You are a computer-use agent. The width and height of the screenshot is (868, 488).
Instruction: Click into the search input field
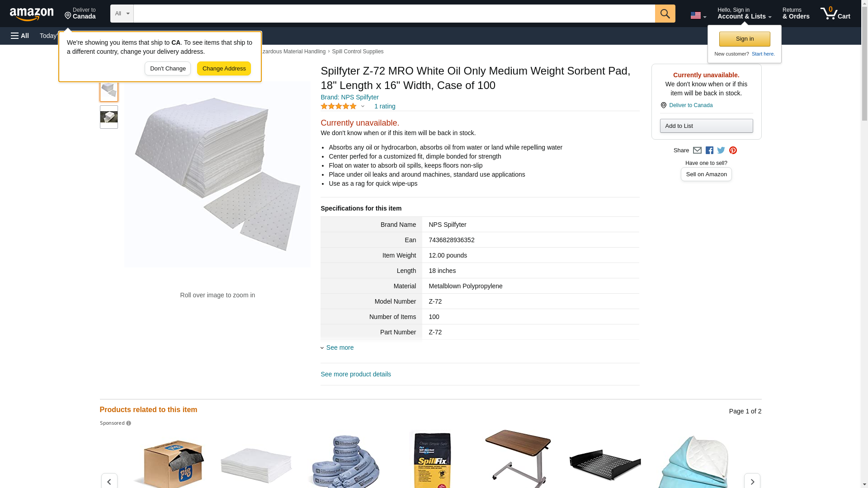coord(394,14)
